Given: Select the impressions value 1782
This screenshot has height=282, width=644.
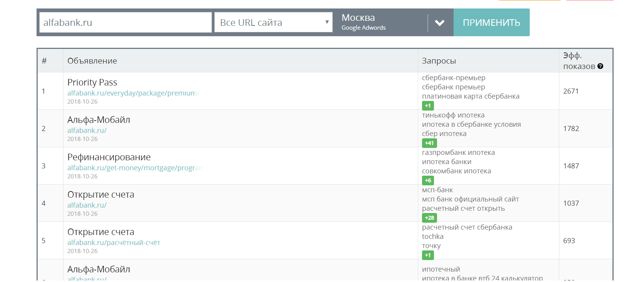Looking at the screenshot, I should click(x=571, y=129).
